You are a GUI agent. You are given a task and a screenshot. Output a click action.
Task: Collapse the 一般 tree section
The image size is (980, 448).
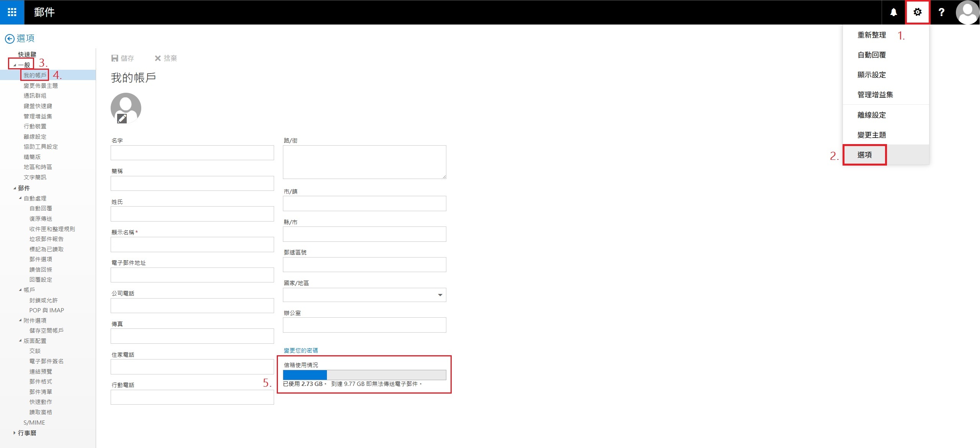point(15,65)
